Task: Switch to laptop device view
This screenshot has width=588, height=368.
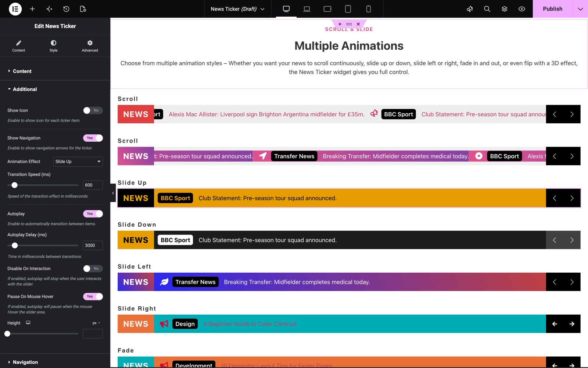Action: point(307,9)
